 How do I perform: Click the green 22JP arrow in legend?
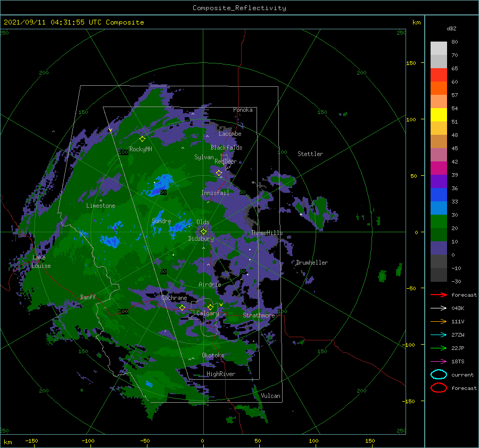439,348
